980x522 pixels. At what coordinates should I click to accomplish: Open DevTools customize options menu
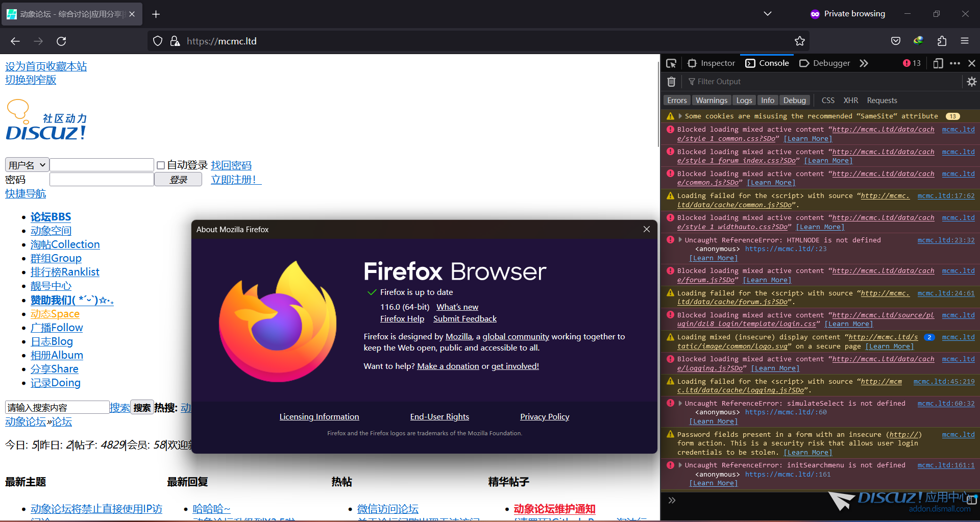[955, 63]
